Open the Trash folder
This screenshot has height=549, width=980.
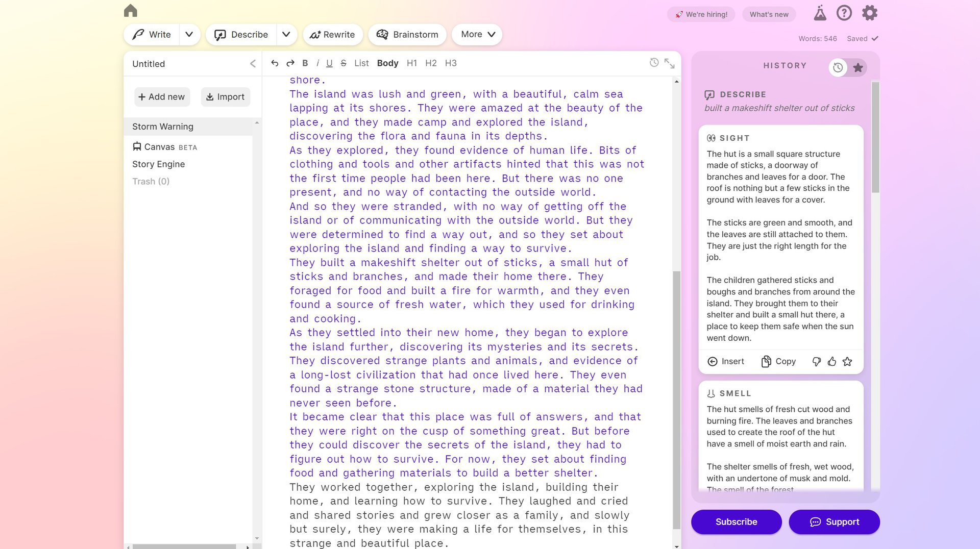[x=151, y=182]
